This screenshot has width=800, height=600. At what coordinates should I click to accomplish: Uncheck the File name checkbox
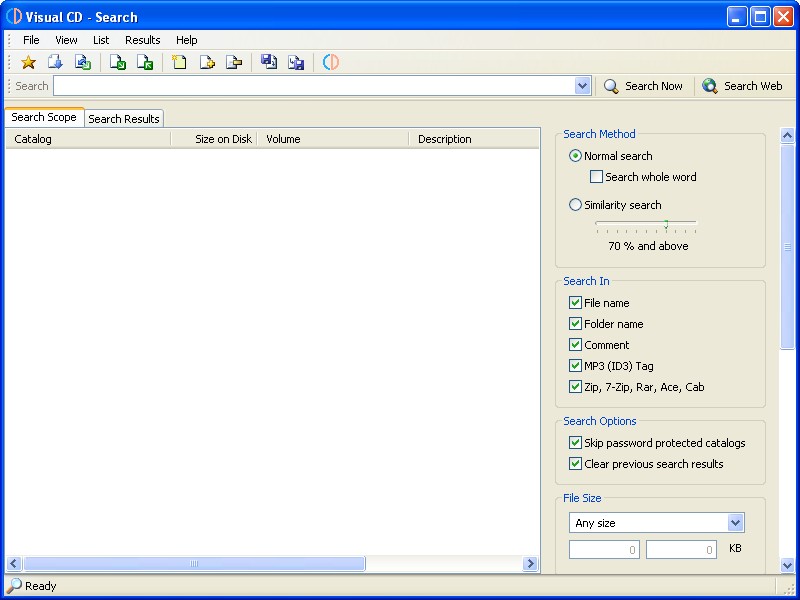click(x=575, y=303)
